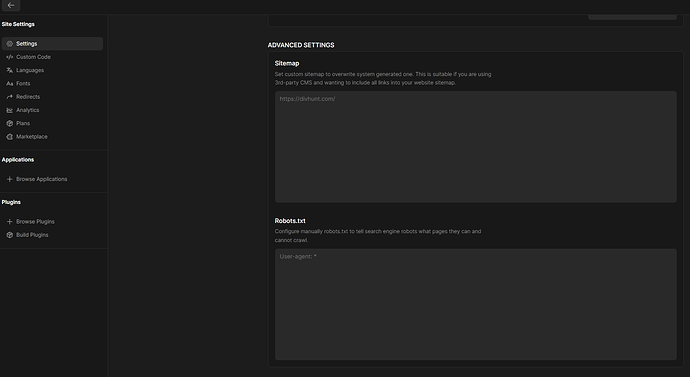This screenshot has height=377, width=690.
Task: Click the back arrow button
Action: coord(11,5)
